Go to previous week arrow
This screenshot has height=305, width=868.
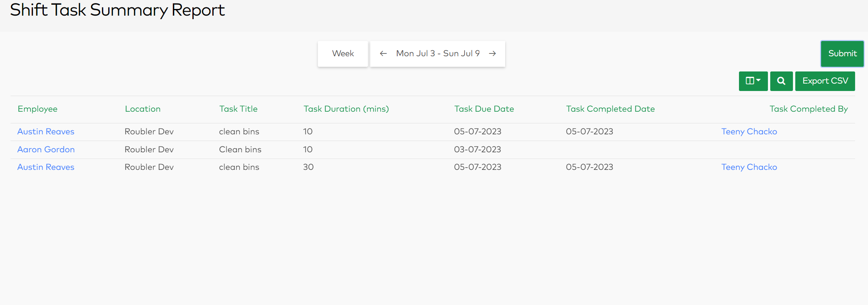[383, 54]
